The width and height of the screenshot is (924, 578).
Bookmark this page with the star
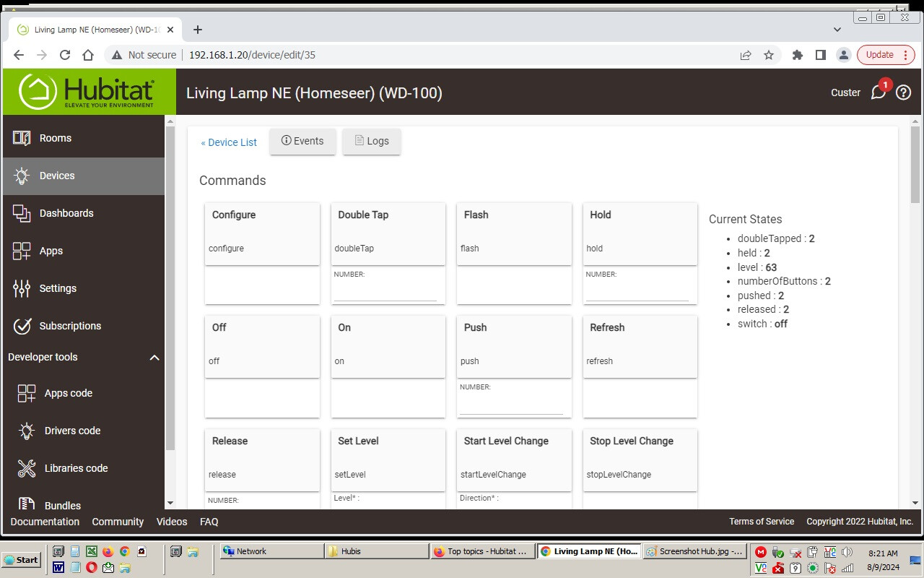point(769,55)
